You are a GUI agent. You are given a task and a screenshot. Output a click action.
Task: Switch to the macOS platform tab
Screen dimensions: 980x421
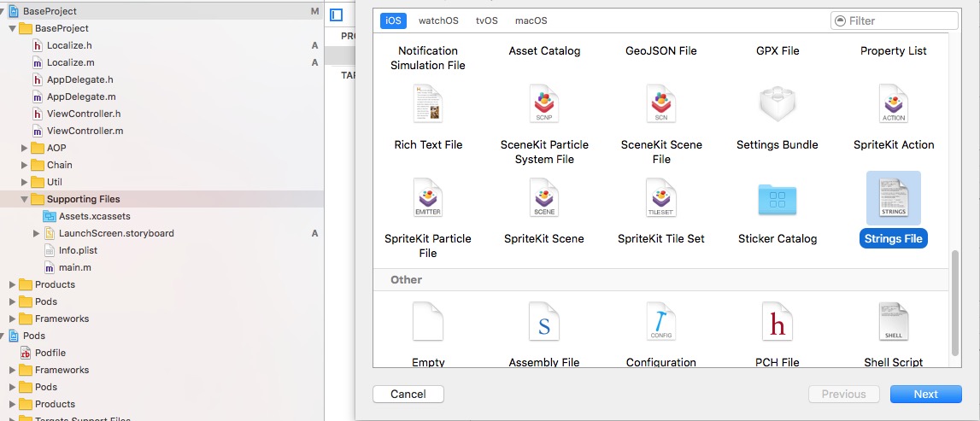coord(531,20)
